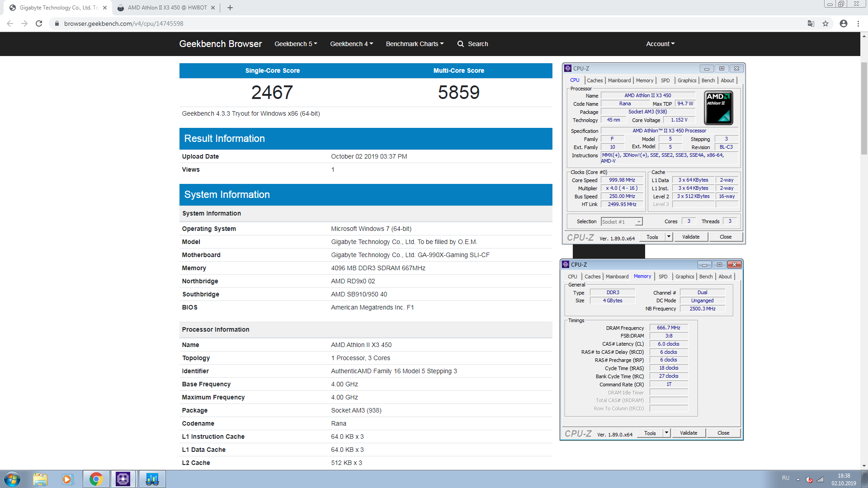
Task: Click the Chrome taskbar icon
Action: tap(96, 479)
